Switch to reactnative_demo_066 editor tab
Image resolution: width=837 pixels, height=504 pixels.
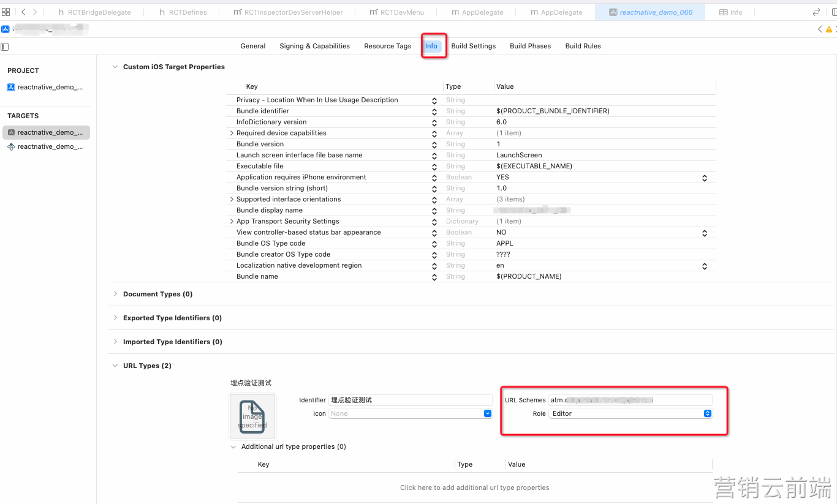tap(650, 12)
